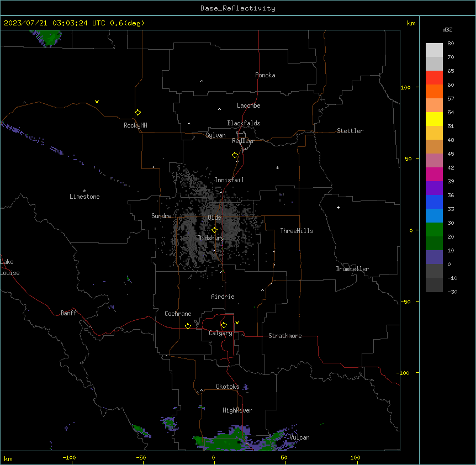This screenshot has width=476, height=465.
Task: Select the Didsbury label
Action: [211, 238]
